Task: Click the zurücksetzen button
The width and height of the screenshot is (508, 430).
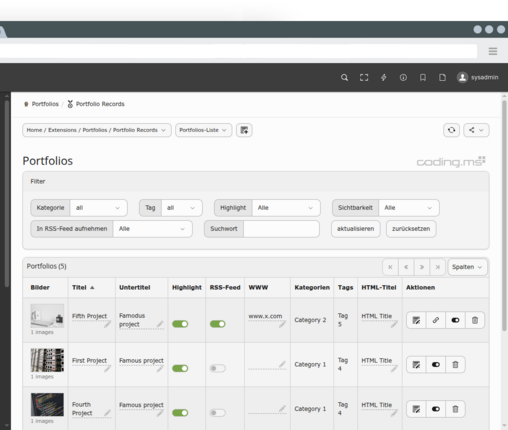Action: coord(411,229)
